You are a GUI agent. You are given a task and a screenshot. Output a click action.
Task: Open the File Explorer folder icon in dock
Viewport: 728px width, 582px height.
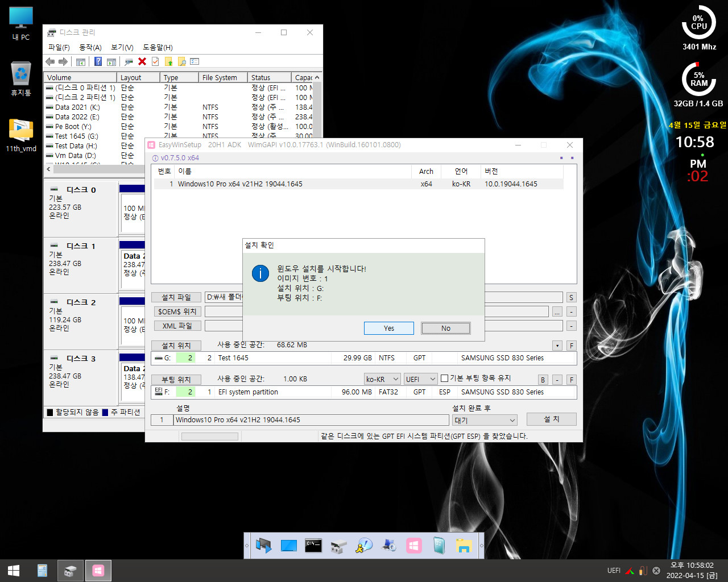tap(464, 546)
